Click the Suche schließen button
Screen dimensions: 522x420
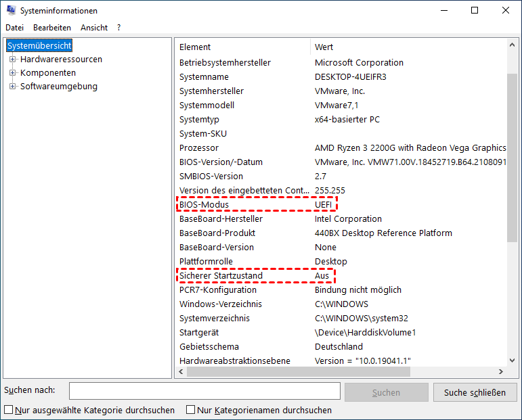tap(475, 392)
